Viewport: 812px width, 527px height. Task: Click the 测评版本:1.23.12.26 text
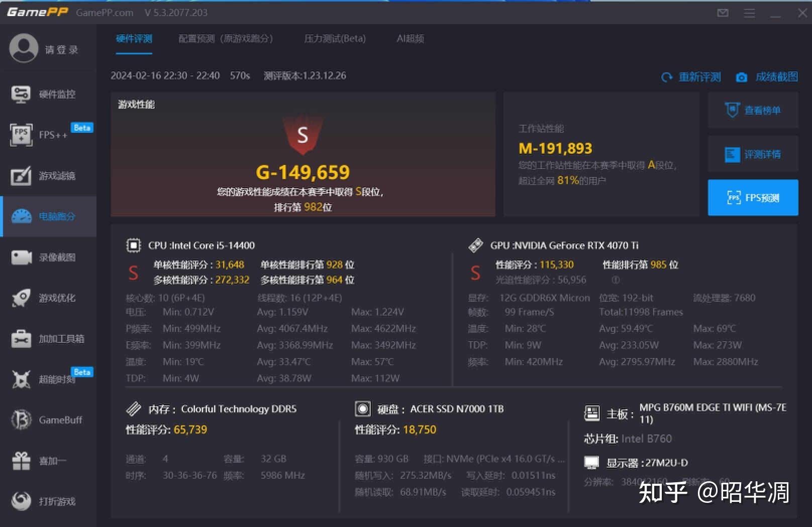[x=305, y=75]
